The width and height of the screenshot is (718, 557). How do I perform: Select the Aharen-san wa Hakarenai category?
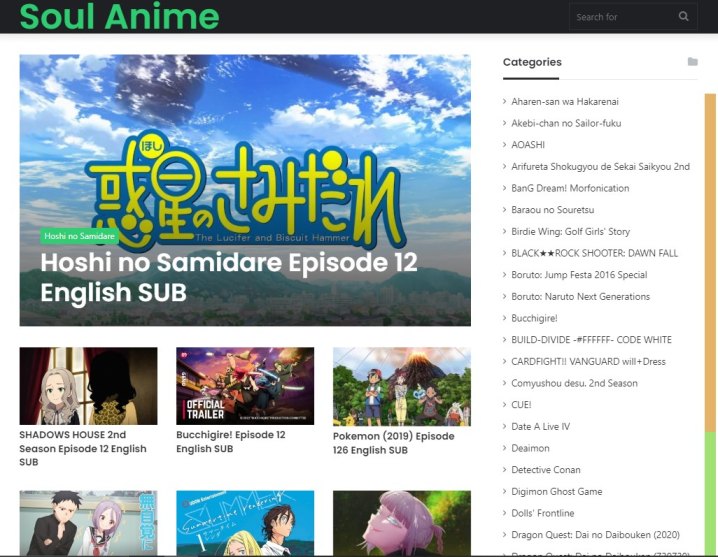tap(565, 102)
